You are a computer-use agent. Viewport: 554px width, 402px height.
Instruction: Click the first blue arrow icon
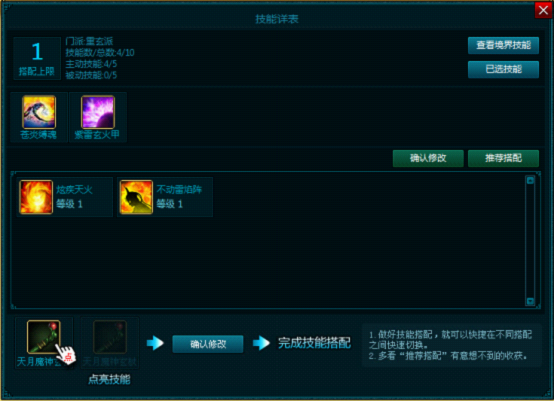tap(155, 343)
